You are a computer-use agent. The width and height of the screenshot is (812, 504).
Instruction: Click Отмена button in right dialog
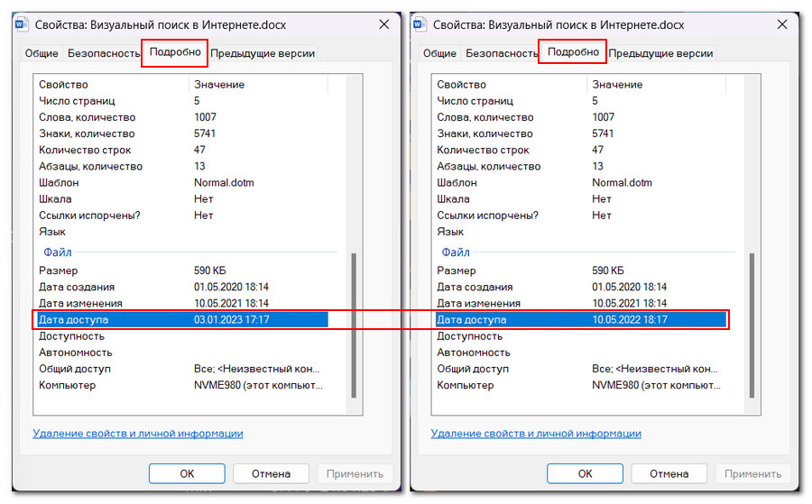click(669, 473)
